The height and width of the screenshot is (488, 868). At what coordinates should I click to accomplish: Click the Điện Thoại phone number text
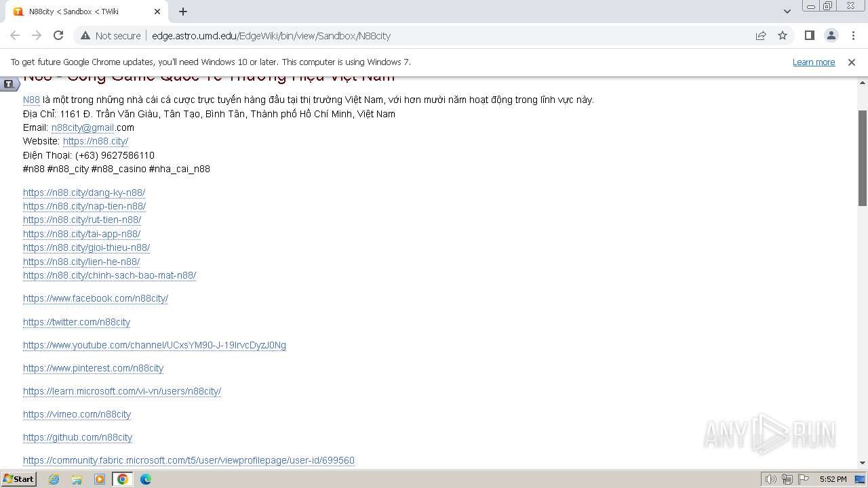[89, 155]
